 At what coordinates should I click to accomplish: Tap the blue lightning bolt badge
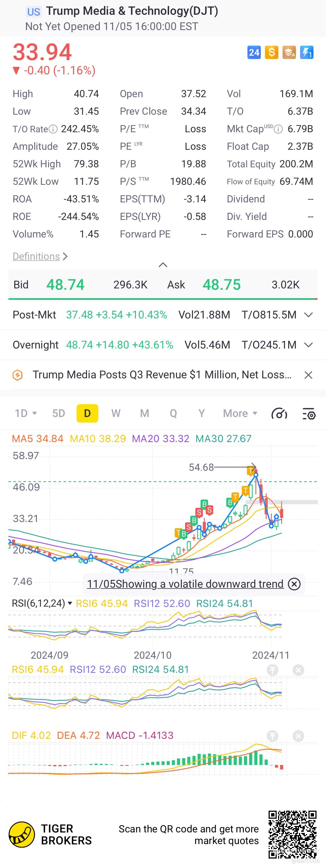(306, 52)
